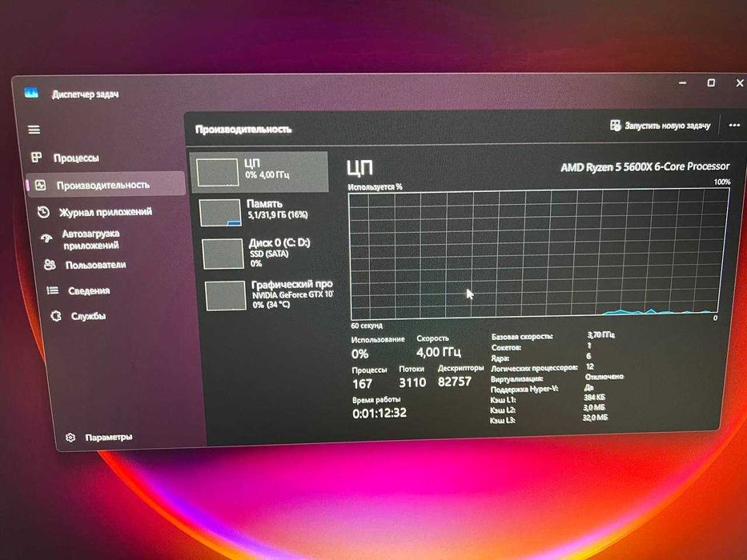Click the Базовая скорость 3,70 ГГц value
747x560 pixels.
tap(601, 335)
